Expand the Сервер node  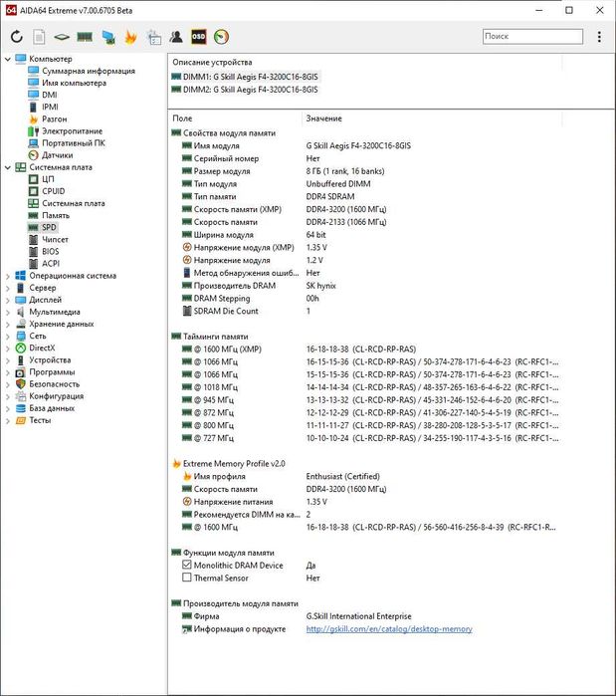8,288
